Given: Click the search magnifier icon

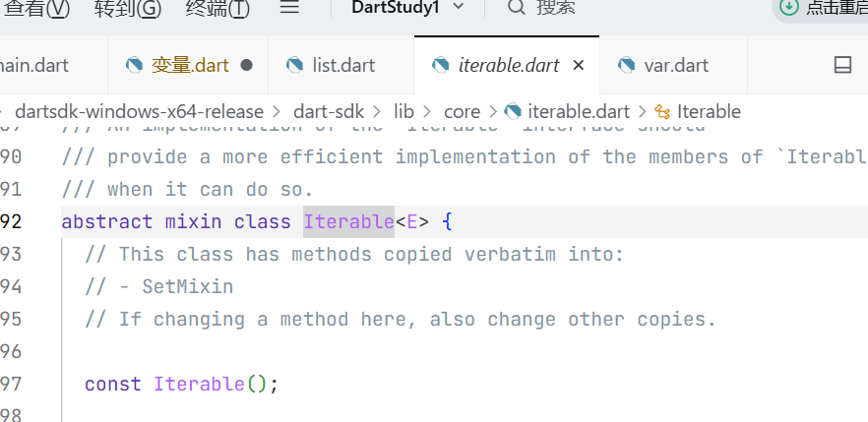Looking at the screenshot, I should (x=516, y=7).
